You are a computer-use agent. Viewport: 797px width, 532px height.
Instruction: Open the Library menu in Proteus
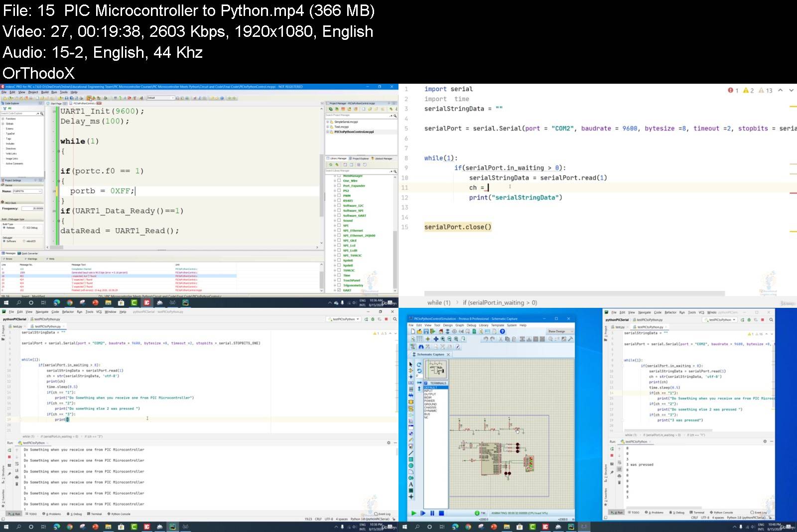(484, 325)
